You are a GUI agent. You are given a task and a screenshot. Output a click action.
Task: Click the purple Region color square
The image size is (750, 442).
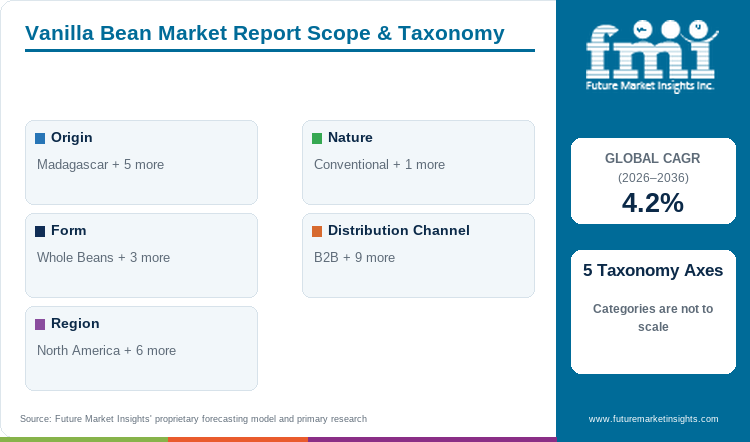pyautogui.click(x=40, y=324)
